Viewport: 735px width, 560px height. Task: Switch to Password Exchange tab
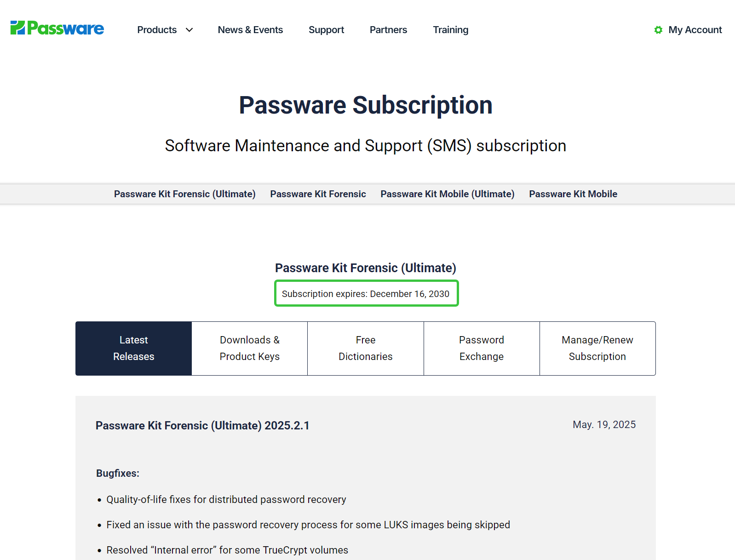482,349
